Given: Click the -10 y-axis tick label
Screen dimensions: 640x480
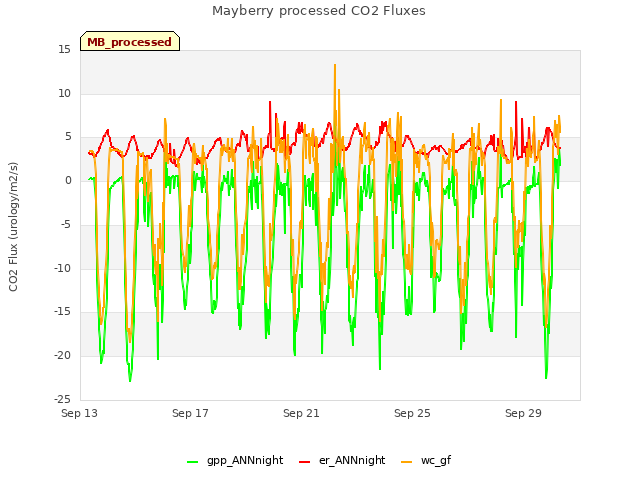Looking at the screenshot, I should [x=63, y=268].
